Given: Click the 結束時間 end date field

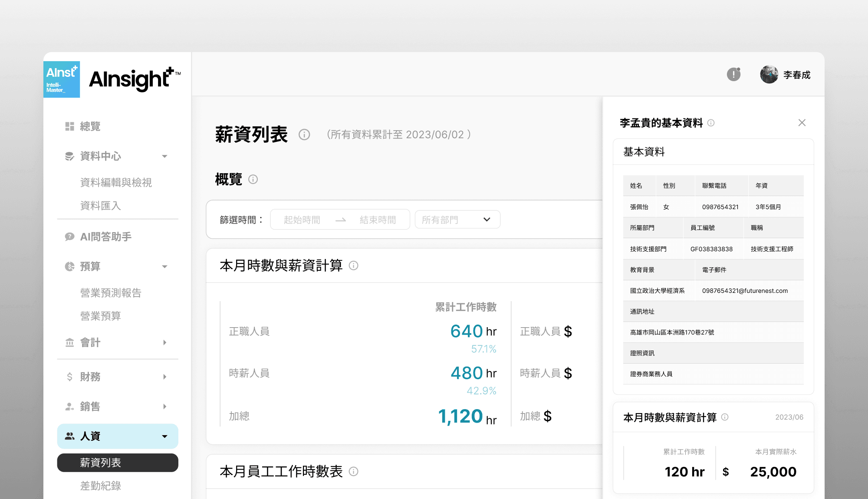Looking at the screenshot, I should pyautogui.click(x=378, y=220).
